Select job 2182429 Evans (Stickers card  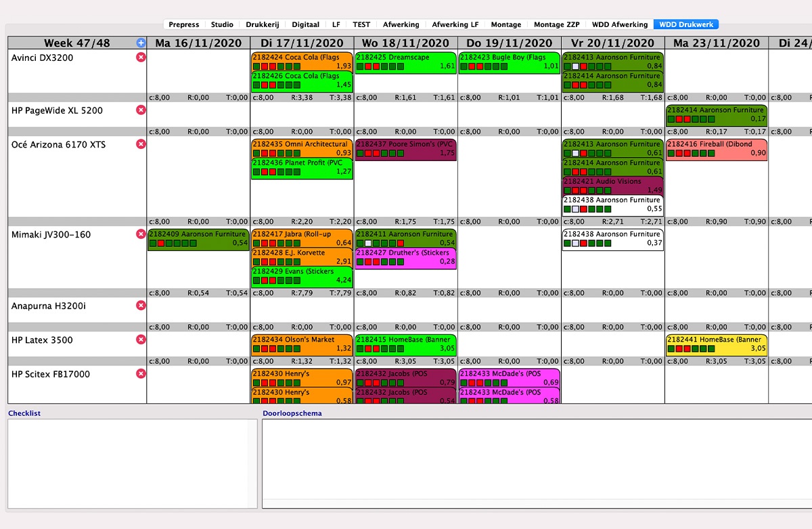coord(302,276)
